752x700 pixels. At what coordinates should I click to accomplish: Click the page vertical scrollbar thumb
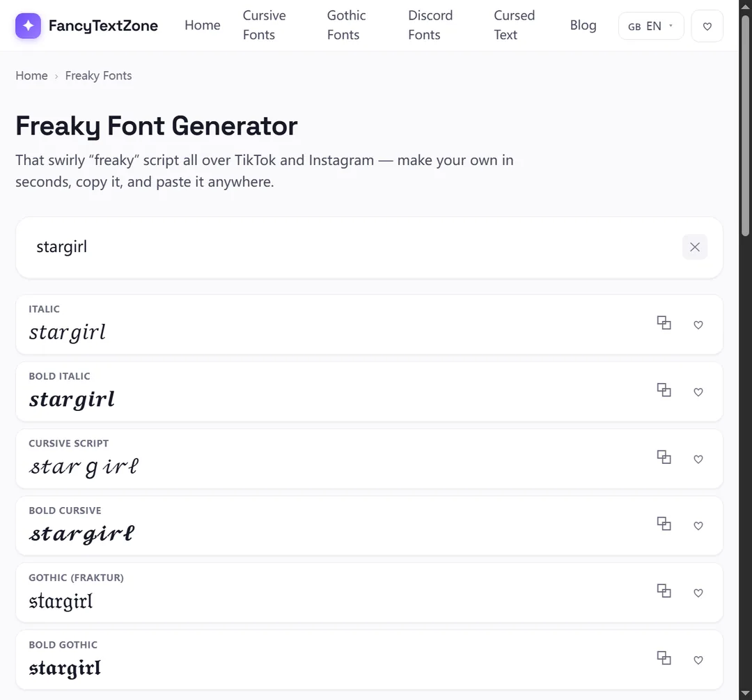point(745,125)
